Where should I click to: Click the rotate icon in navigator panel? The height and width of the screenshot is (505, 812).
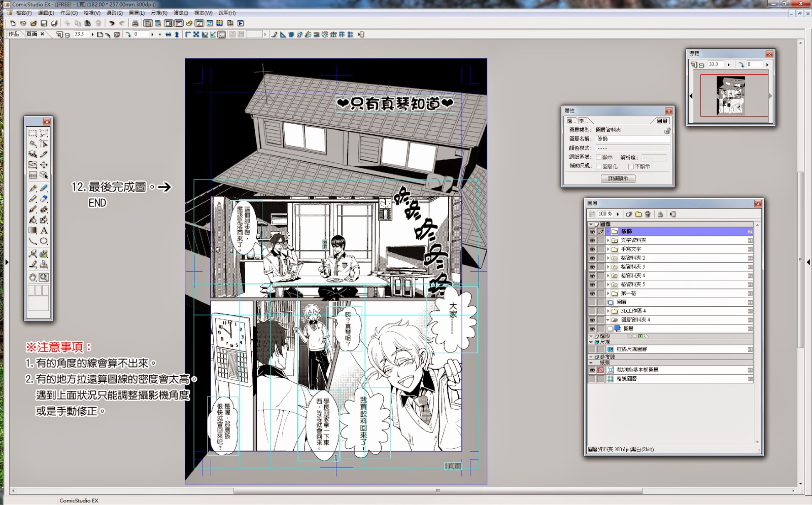(x=741, y=64)
